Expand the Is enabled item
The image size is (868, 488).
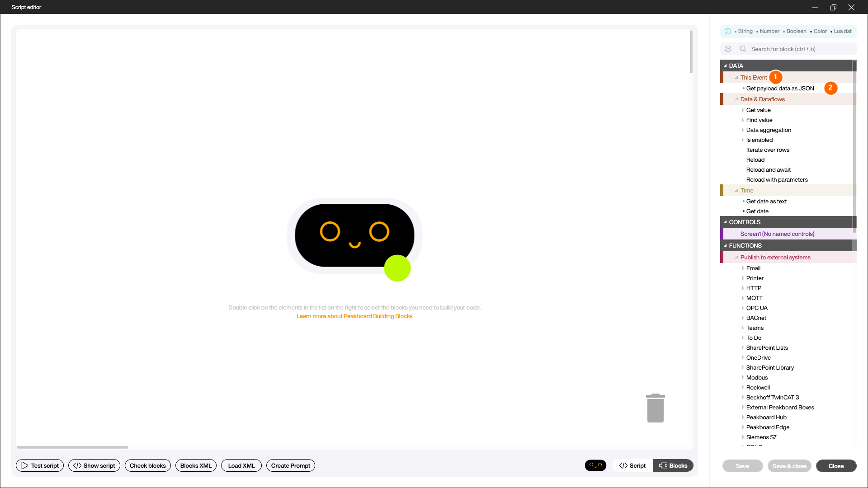pos(743,140)
